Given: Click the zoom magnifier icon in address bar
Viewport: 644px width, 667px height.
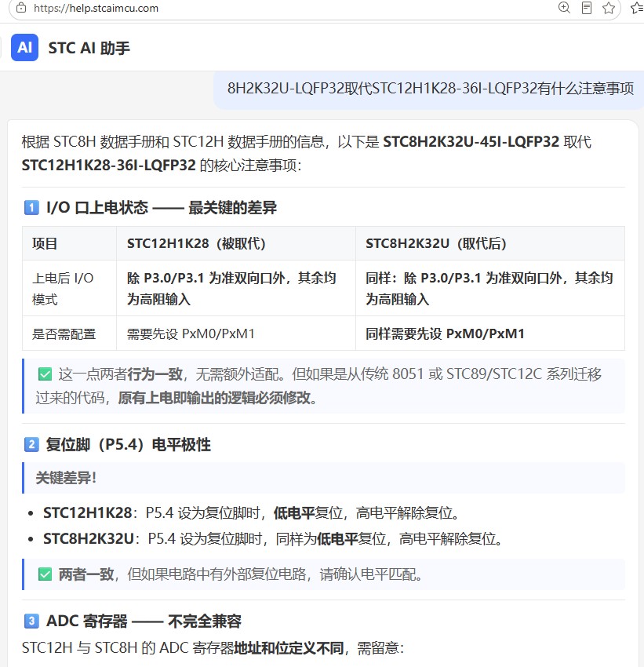Looking at the screenshot, I should [564, 8].
